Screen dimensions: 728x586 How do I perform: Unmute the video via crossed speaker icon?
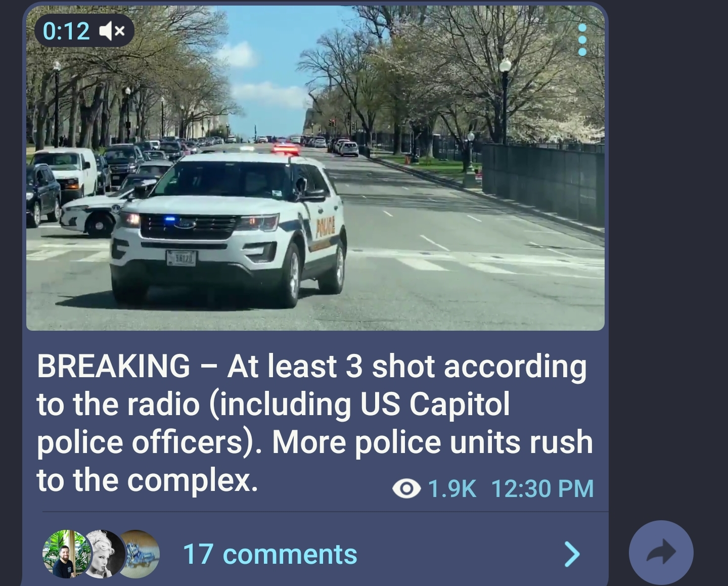point(112,31)
